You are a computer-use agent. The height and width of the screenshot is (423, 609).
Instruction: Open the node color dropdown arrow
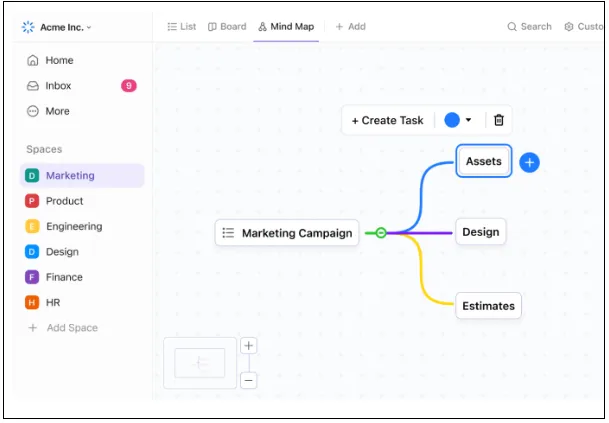click(468, 120)
